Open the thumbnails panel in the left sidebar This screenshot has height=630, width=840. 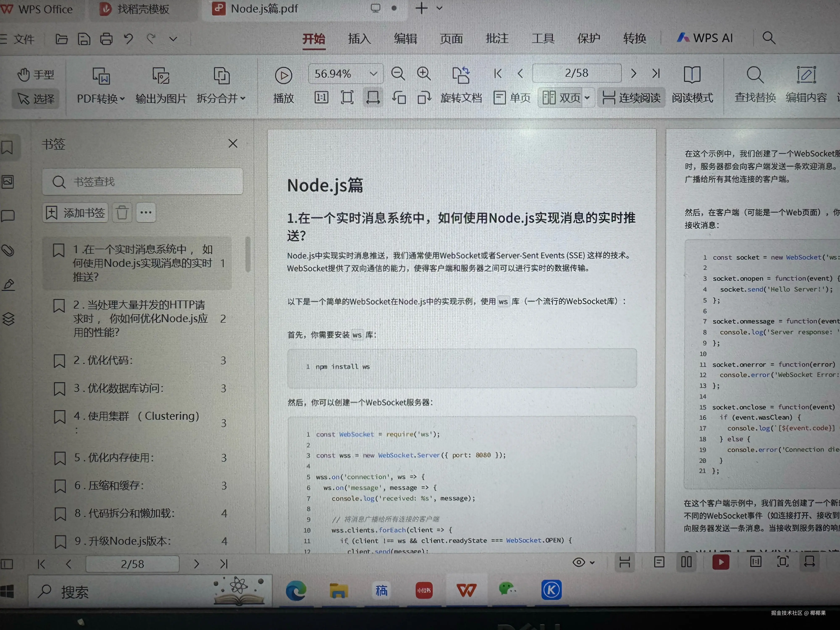tap(8, 181)
